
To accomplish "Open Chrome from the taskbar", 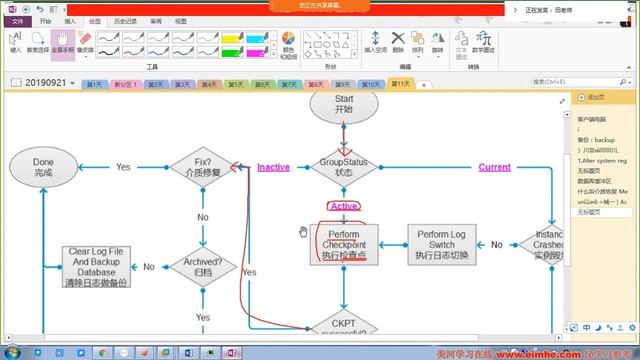I will [x=102, y=353].
